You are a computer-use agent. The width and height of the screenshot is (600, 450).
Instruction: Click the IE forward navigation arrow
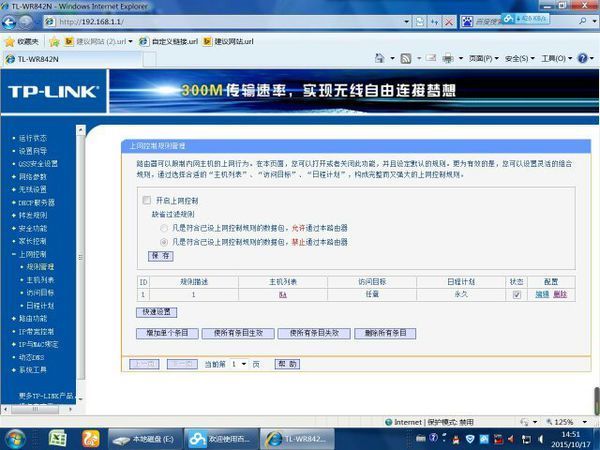[x=26, y=22]
